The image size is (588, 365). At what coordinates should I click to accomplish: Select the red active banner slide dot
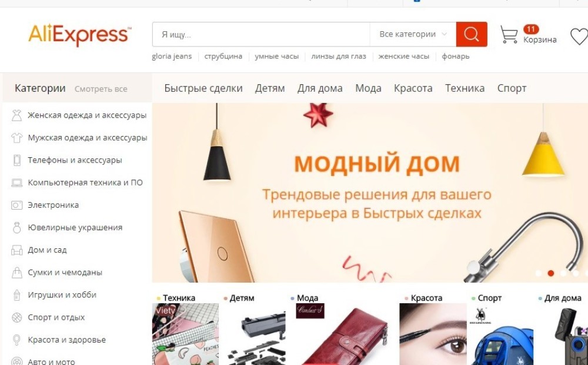551,273
